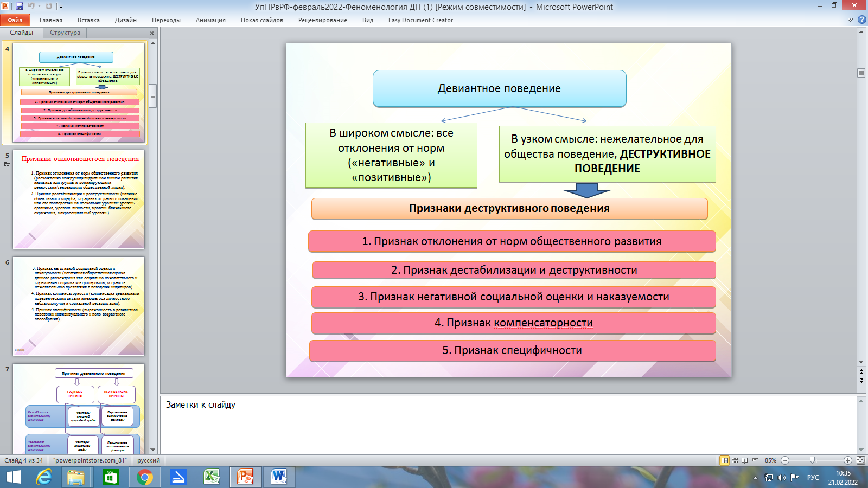Viewport: 868px width, 488px height.
Task: Click the 85% zoom level button
Action: (x=770, y=460)
